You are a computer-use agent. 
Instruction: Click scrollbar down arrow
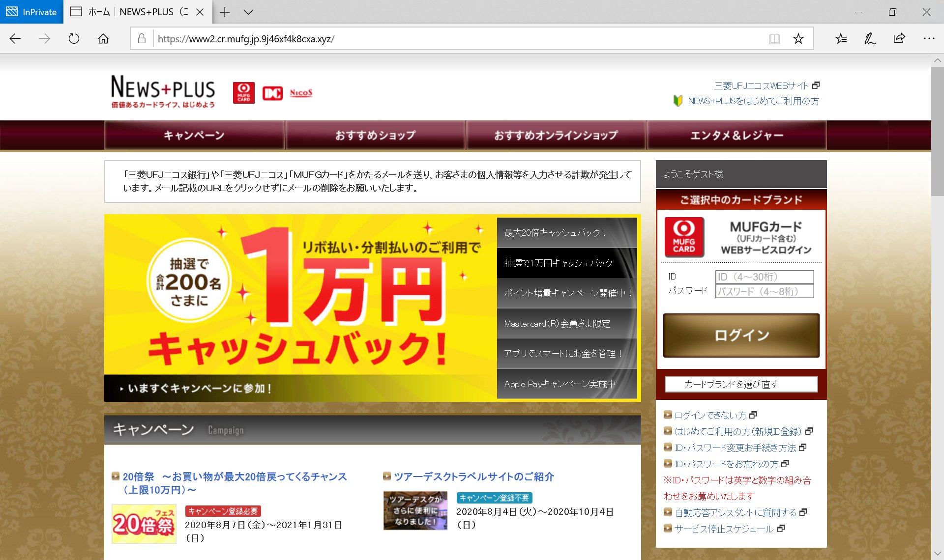click(x=938, y=554)
